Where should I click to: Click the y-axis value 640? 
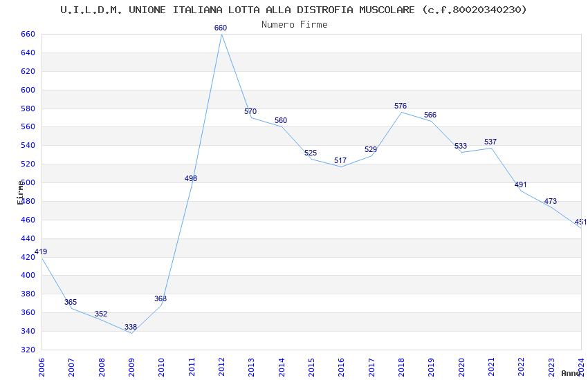pyautogui.click(x=28, y=53)
